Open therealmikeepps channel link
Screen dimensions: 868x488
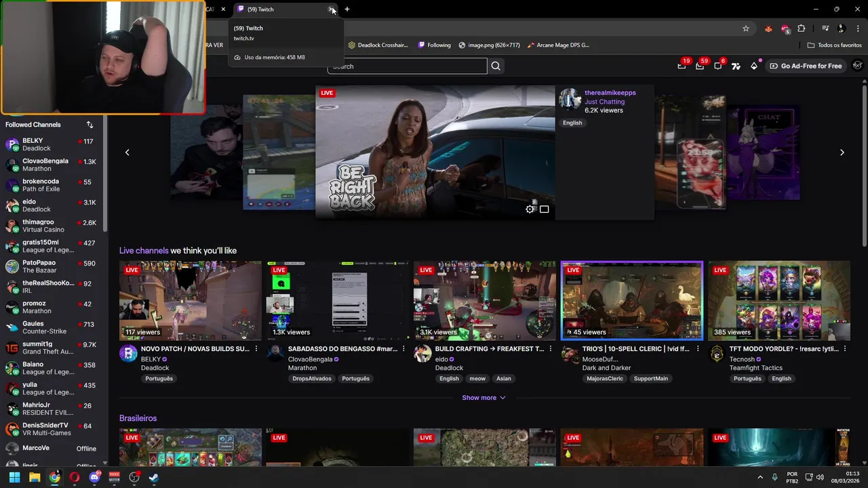610,93
